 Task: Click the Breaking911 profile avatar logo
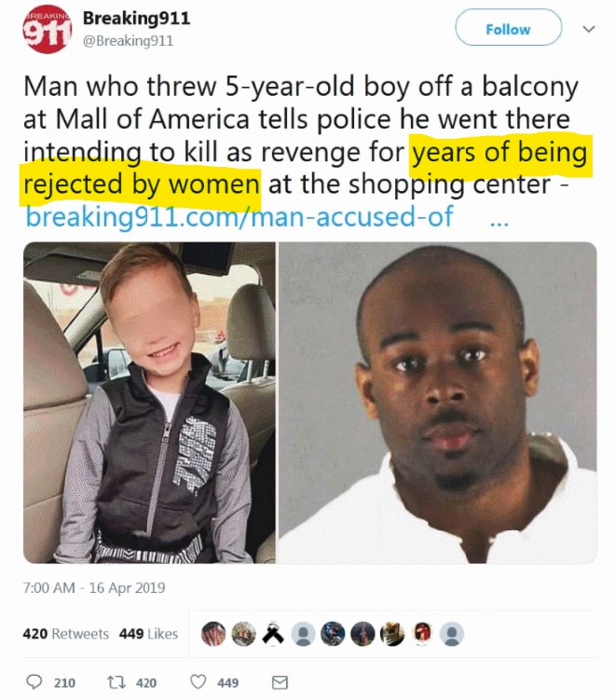click(x=47, y=30)
